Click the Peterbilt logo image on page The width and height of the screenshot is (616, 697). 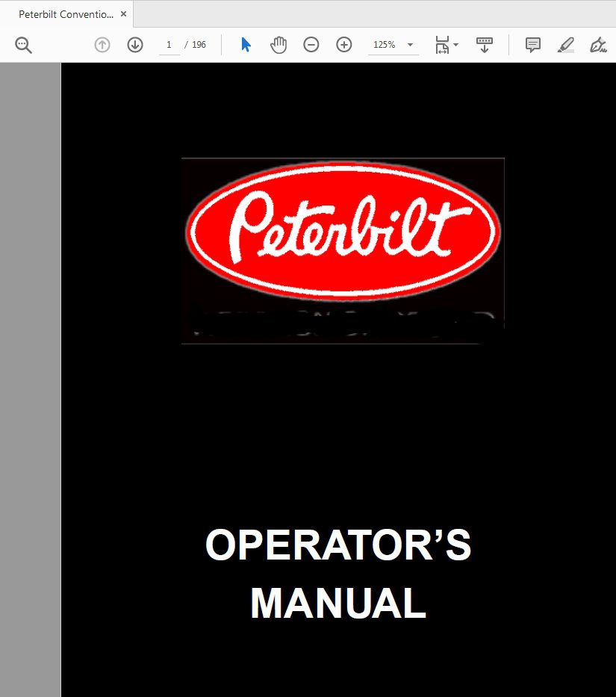point(343,231)
